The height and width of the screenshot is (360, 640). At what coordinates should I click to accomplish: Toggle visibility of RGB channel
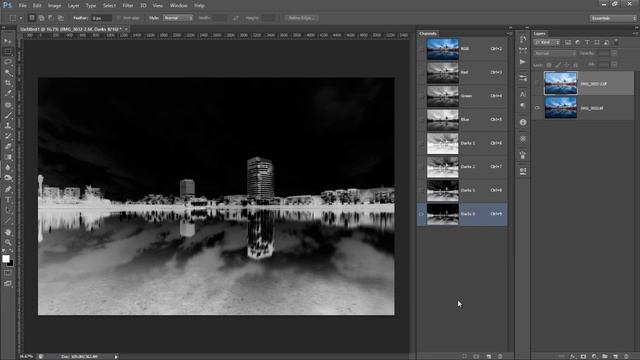421,49
